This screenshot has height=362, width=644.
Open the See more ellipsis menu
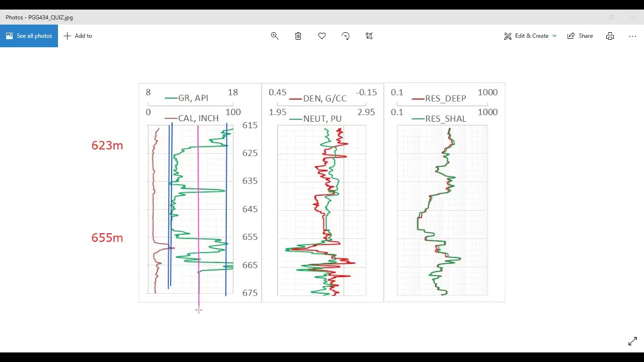[632, 36]
